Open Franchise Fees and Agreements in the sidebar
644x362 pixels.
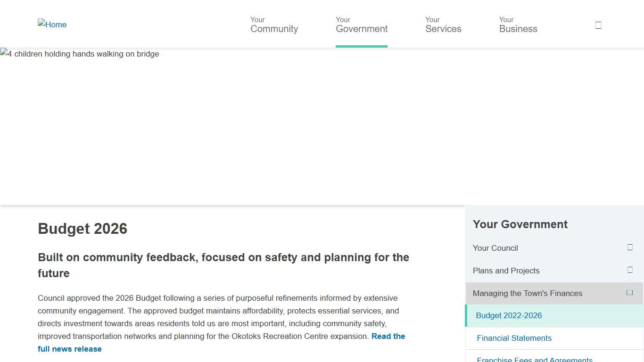tap(534, 359)
